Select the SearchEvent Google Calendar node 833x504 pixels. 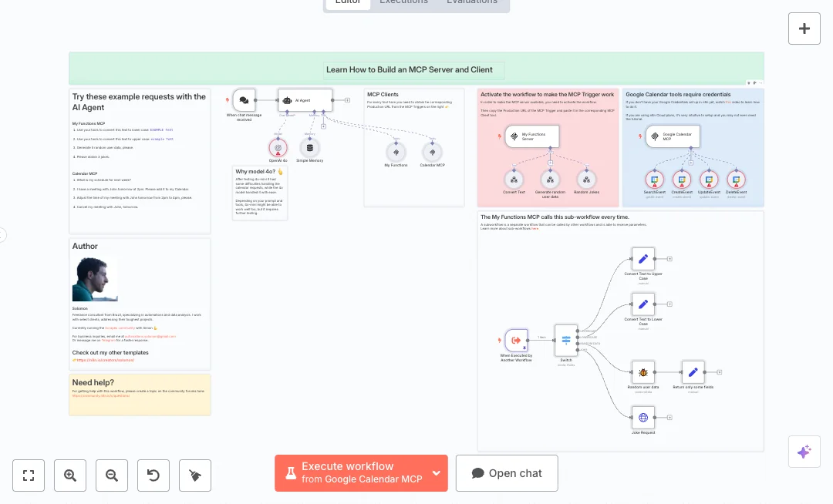[654, 180]
